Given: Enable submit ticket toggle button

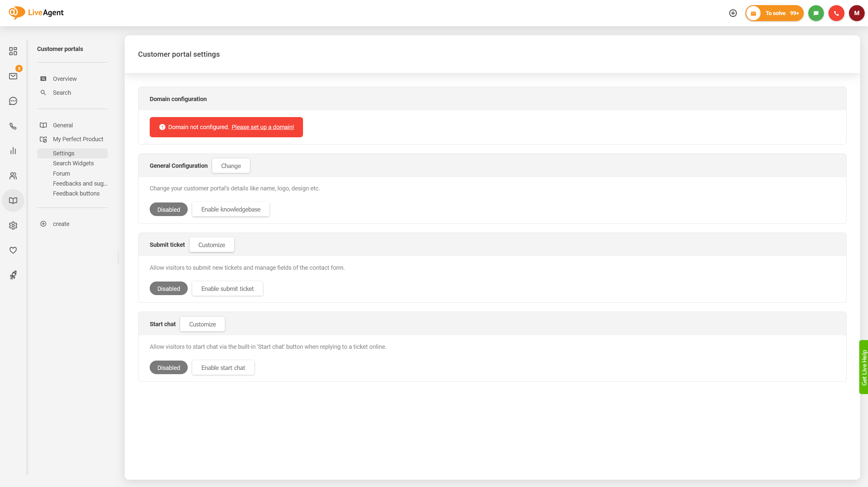Looking at the screenshot, I should coord(227,289).
